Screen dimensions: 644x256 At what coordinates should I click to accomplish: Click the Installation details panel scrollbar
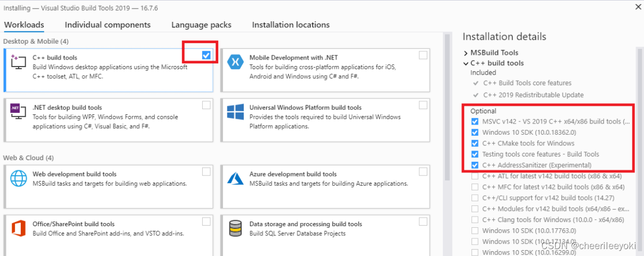[x=639, y=149]
